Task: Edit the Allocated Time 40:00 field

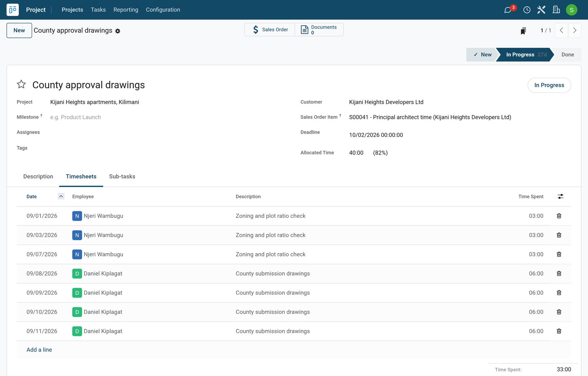Action: (356, 153)
